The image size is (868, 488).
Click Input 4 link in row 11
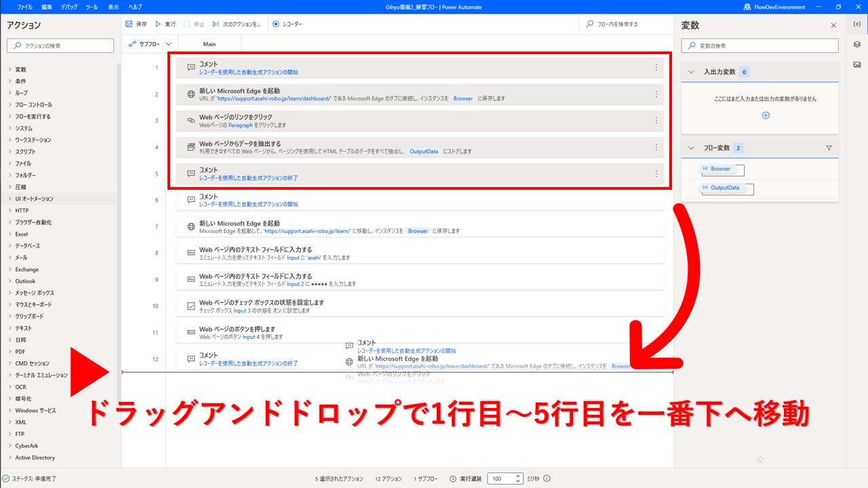(251, 337)
